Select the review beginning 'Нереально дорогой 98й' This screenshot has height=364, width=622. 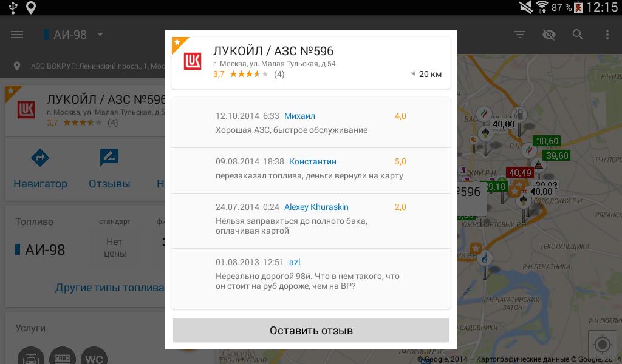pyautogui.click(x=307, y=281)
